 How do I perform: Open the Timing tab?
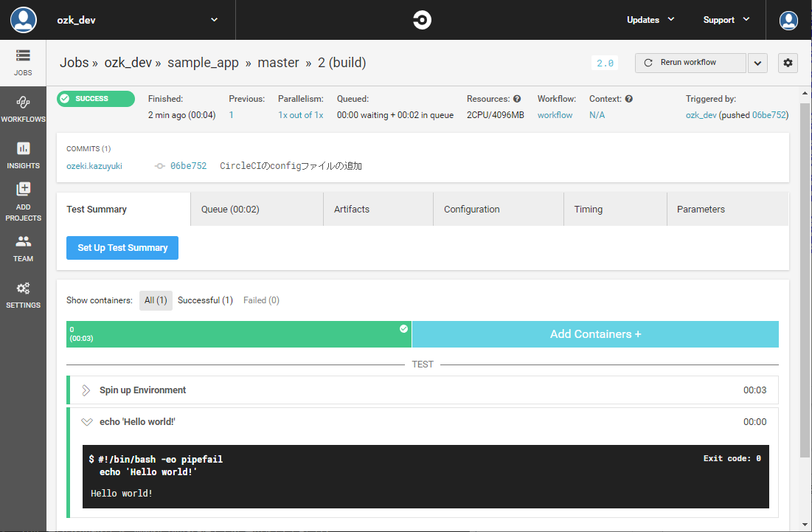tap(588, 209)
